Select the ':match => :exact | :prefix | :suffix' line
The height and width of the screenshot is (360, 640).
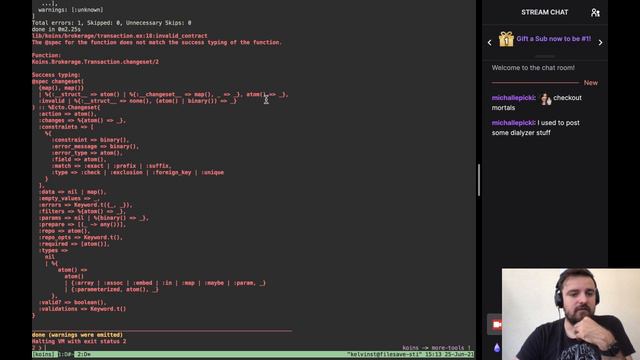(111, 166)
